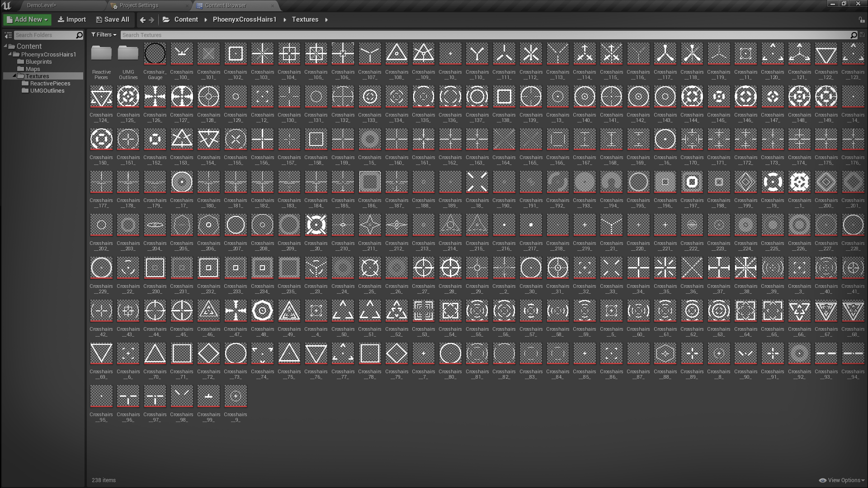Switch to the DemoLevel tab
Viewport: 868px width, 488px height.
click(x=42, y=5)
